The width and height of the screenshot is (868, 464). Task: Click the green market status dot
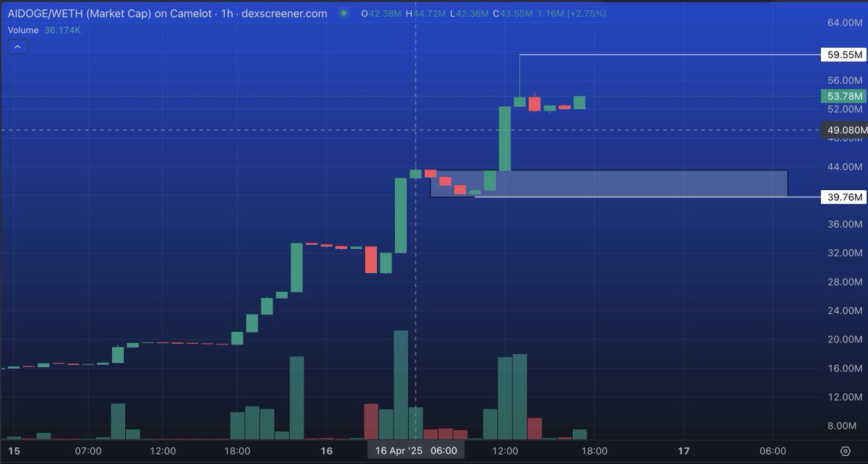[343, 14]
